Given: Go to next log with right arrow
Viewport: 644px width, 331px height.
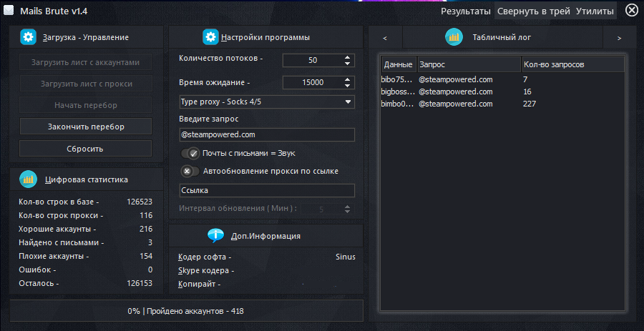Looking at the screenshot, I should click(x=619, y=38).
